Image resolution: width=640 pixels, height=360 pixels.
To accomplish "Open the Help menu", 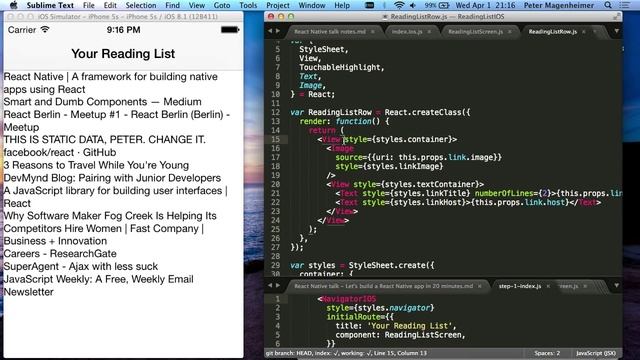I will [x=342, y=5].
